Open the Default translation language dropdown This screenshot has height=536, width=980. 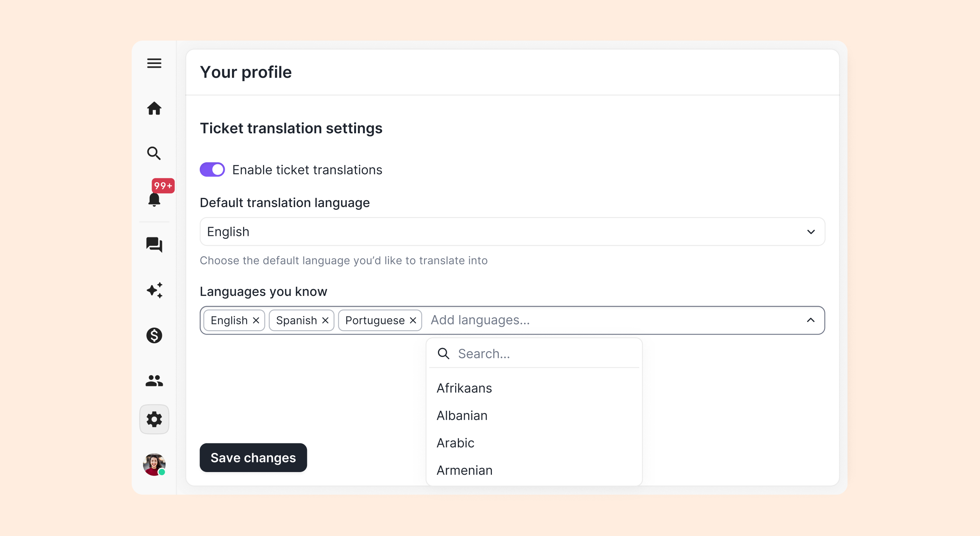pos(512,232)
